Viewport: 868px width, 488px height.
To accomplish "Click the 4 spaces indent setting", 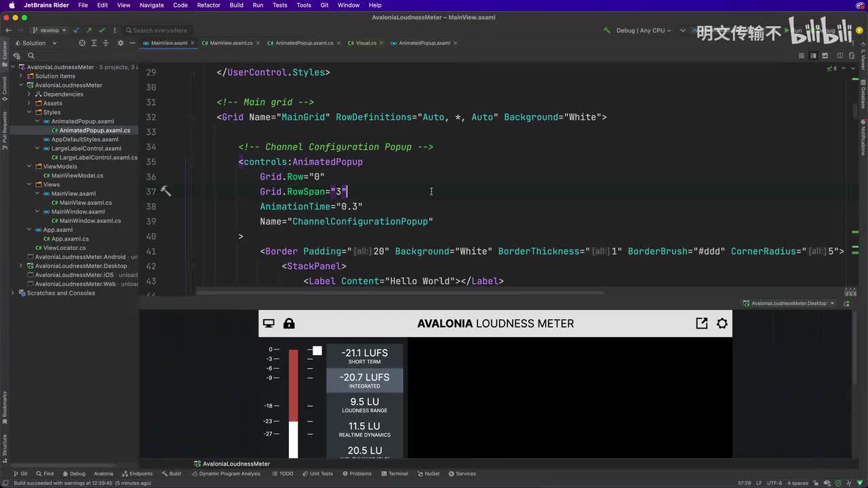I will [x=797, y=483].
